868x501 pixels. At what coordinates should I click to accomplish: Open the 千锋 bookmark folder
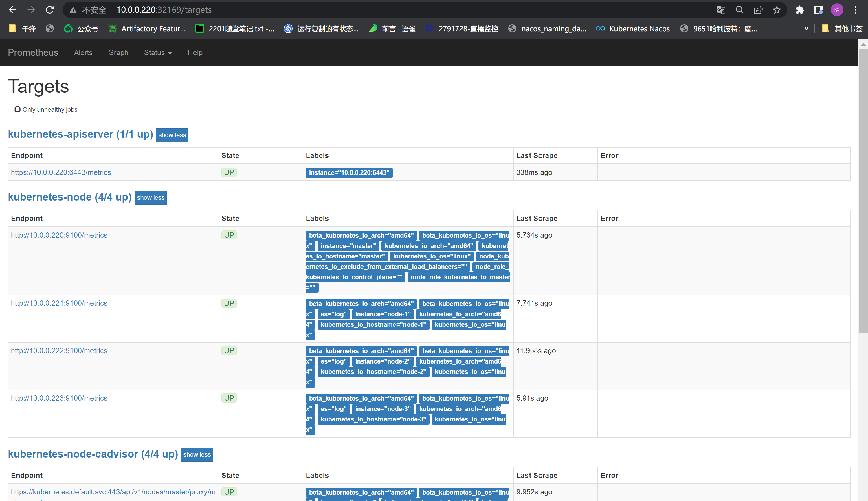pyautogui.click(x=22, y=29)
